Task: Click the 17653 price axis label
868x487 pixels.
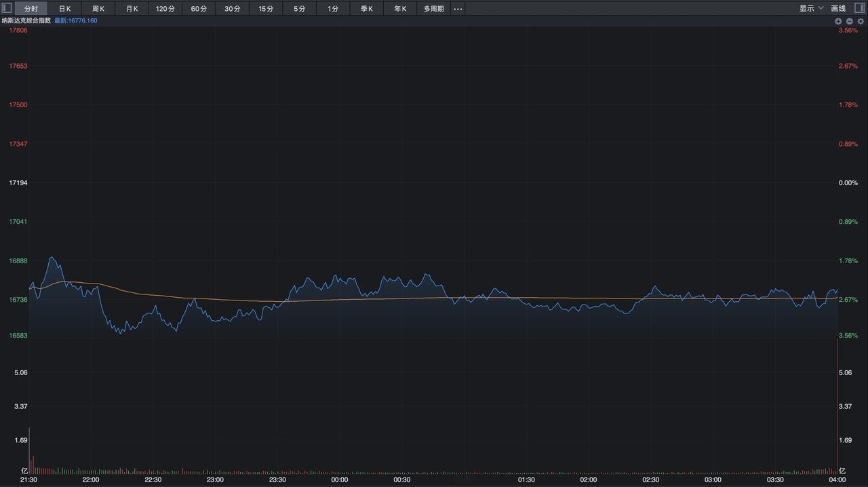Action: [18, 66]
